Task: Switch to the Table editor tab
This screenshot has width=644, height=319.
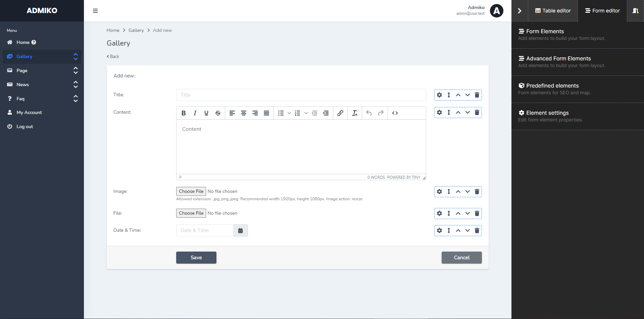Action: coord(553,10)
